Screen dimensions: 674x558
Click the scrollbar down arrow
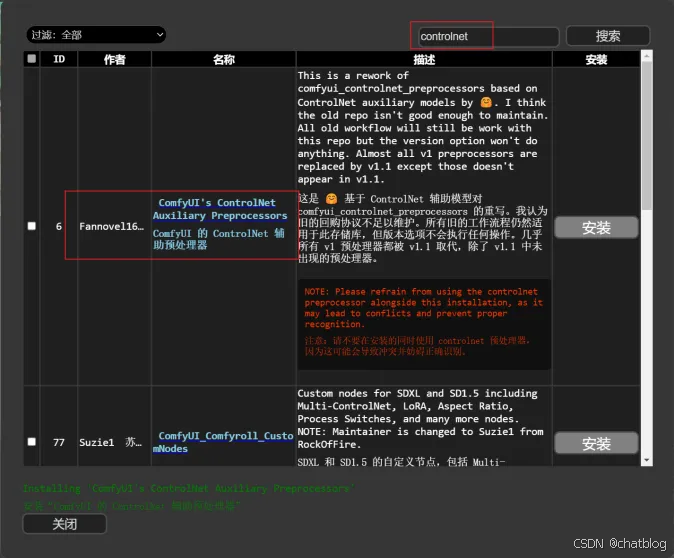coord(646,460)
